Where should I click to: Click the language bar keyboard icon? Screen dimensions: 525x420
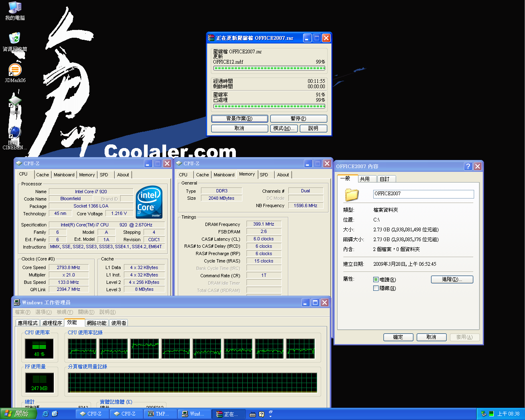tap(253, 414)
